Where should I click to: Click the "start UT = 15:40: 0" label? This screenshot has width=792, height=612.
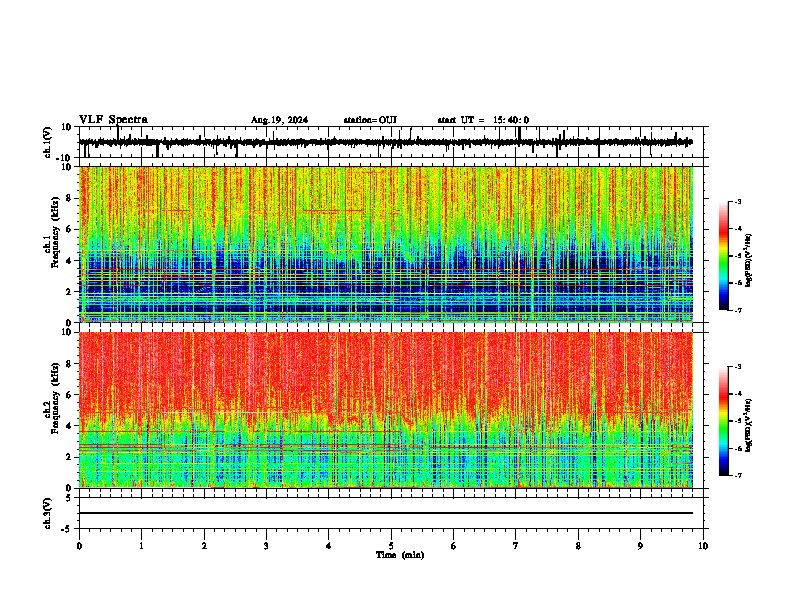[483, 120]
